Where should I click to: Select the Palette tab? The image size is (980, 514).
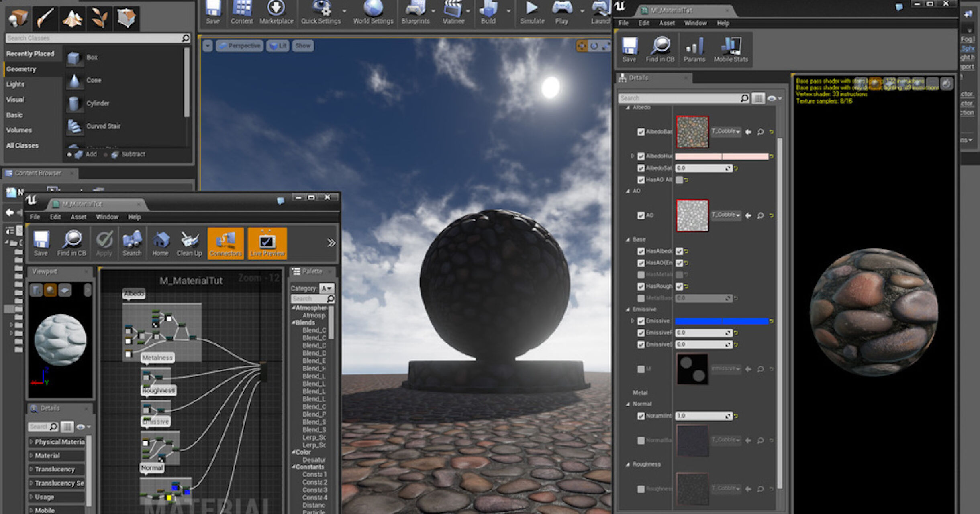click(312, 272)
